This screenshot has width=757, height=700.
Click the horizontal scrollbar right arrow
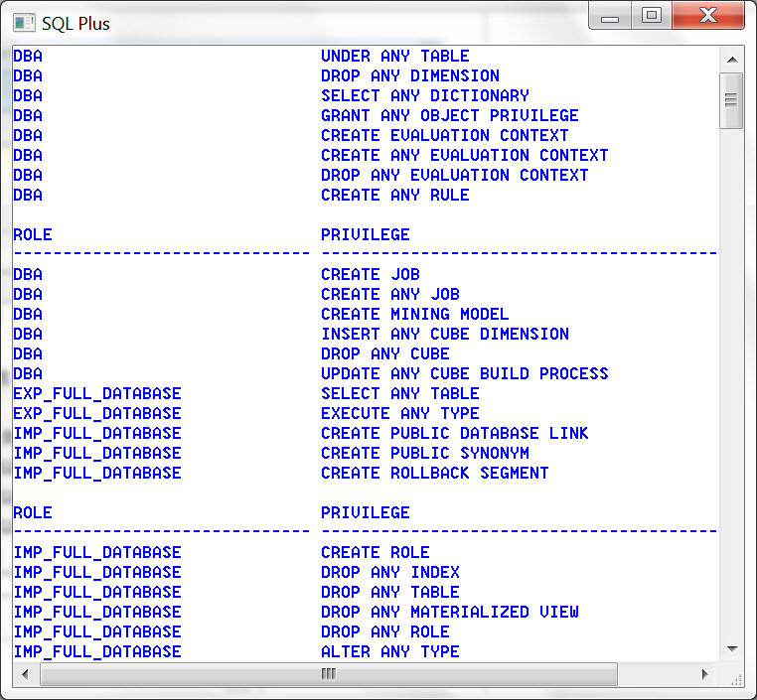point(705,674)
